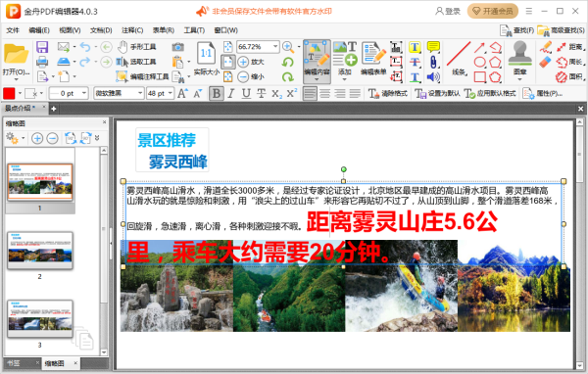
Task: Select the Attach file paperclip tool
Action: click(x=433, y=63)
